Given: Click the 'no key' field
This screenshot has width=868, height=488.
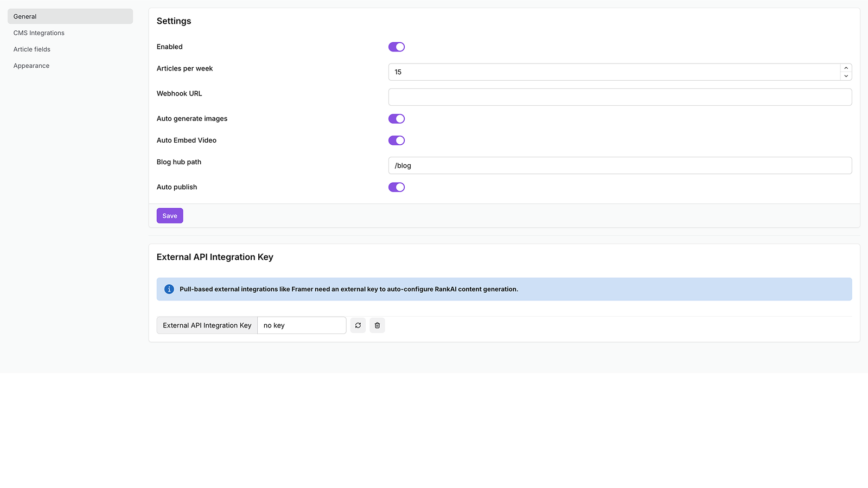Looking at the screenshot, I should click(301, 325).
